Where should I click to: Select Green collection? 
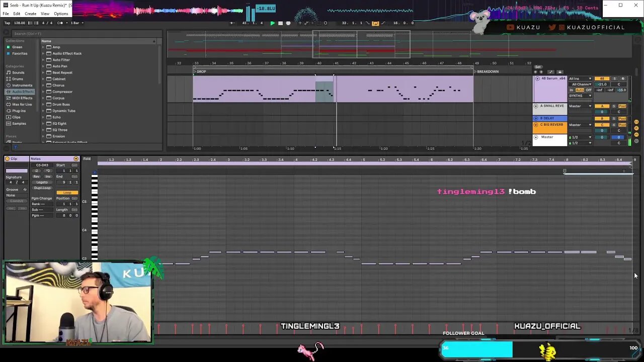coord(17,47)
